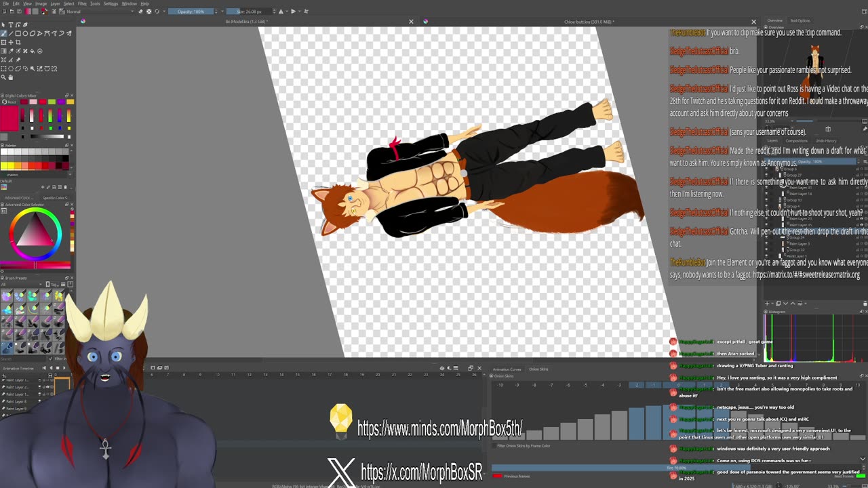Open the All tag filter dropdown in Brush Presets
The height and width of the screenshot is (488, 868).
pyautogui.click(x=22, y=284)
